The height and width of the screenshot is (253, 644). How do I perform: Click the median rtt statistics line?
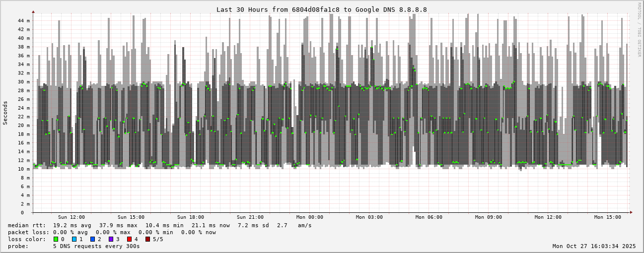click(x=159, y=225)
